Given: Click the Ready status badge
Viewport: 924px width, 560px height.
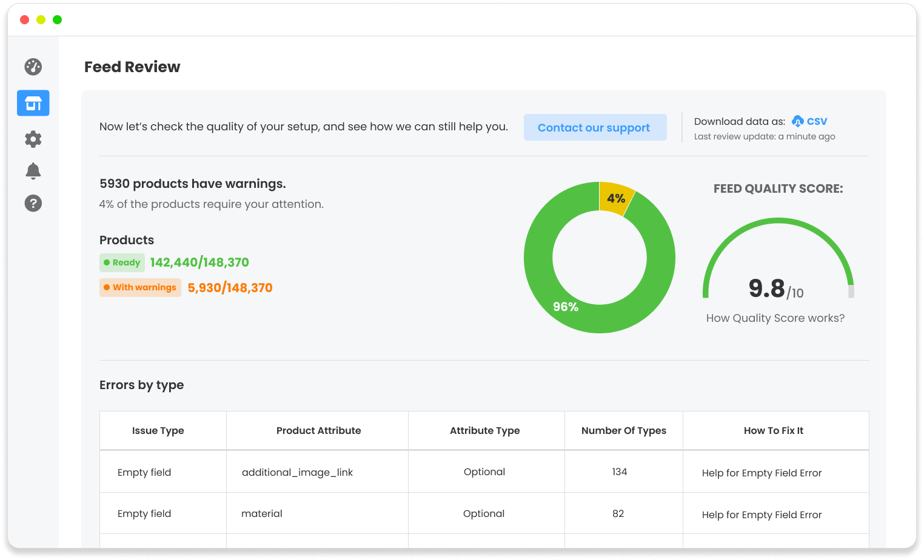Looking at the screenshot, I should click(122, 262).
